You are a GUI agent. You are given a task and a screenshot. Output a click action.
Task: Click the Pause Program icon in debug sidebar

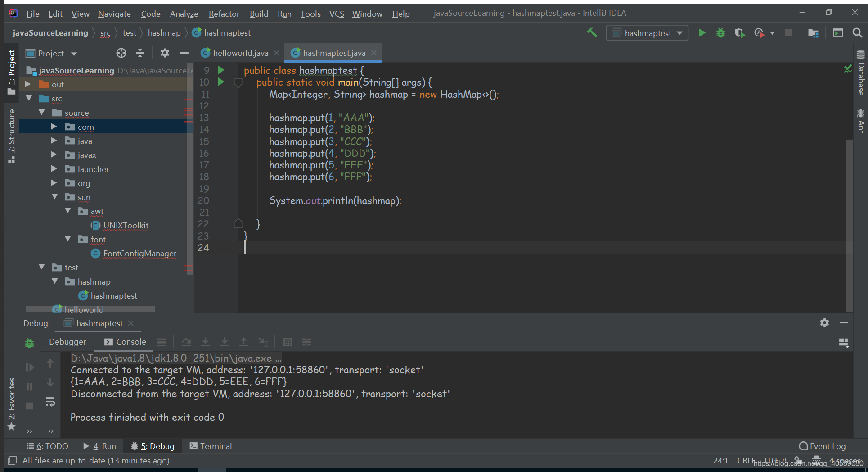click(30, 387)
